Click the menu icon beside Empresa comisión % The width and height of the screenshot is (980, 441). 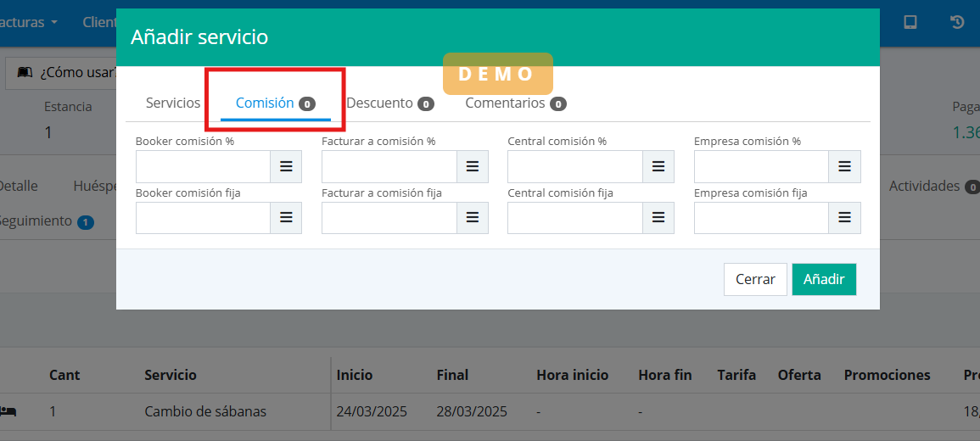pos(844,167)
